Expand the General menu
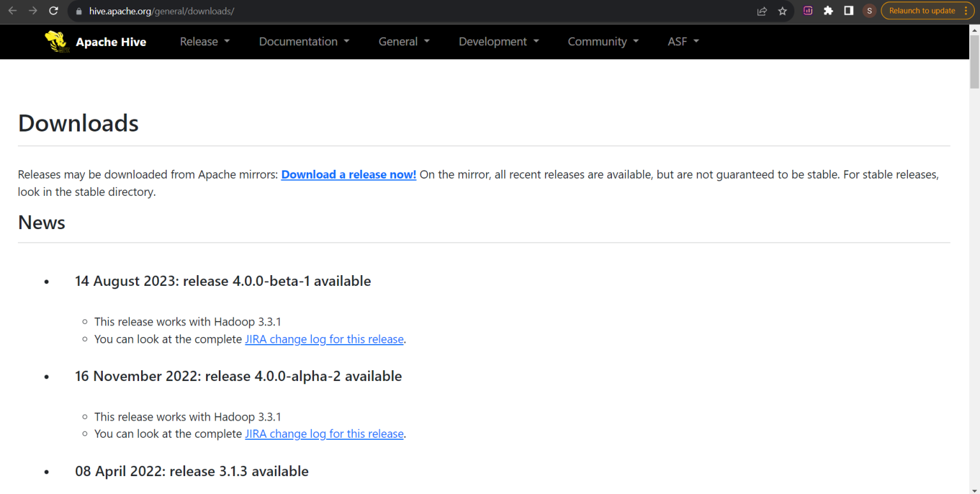The width and height of the screenshot is (980, 494). pos(403,41)
